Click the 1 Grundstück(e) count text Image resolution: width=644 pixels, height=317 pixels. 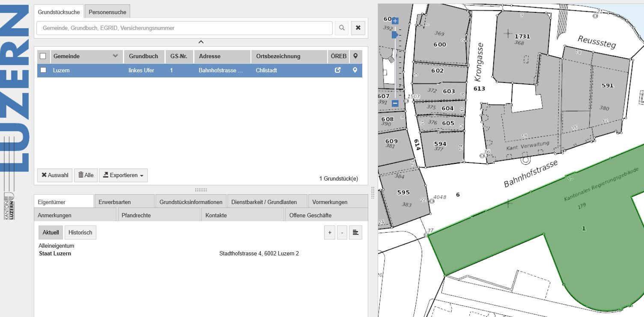point(339,178)
